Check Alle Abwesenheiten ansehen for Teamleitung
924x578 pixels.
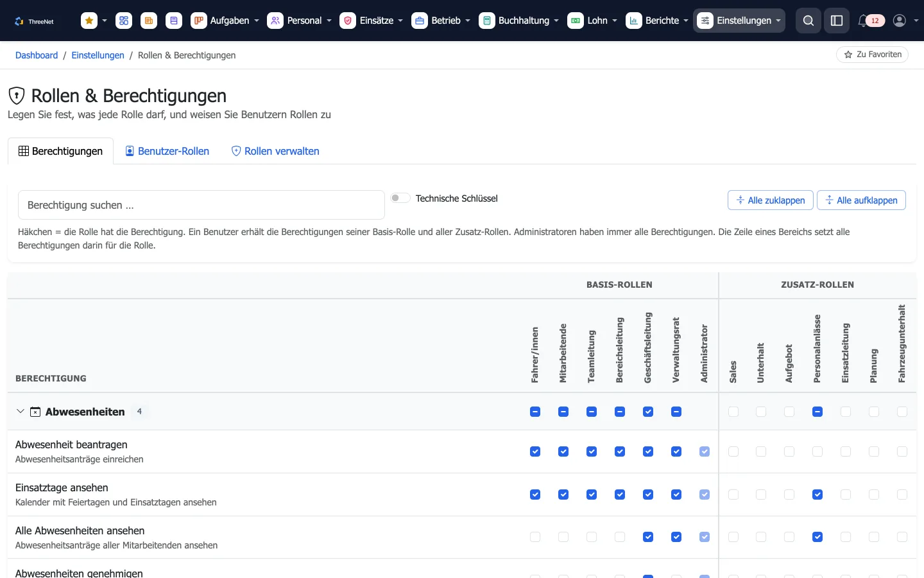pos(592,537)
